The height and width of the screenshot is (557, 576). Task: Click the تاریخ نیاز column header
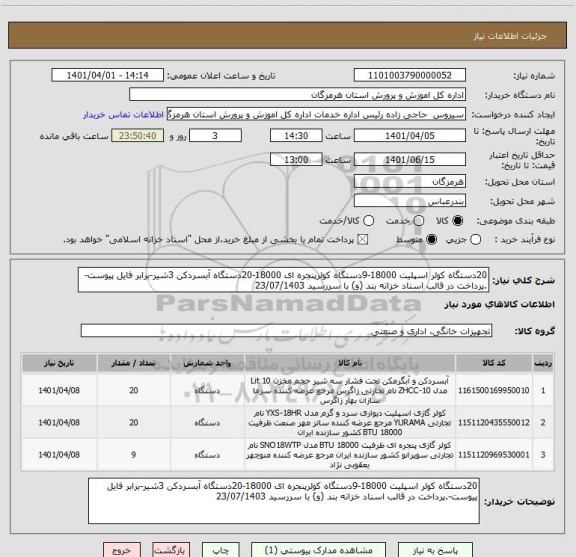(x=59, y=363)
